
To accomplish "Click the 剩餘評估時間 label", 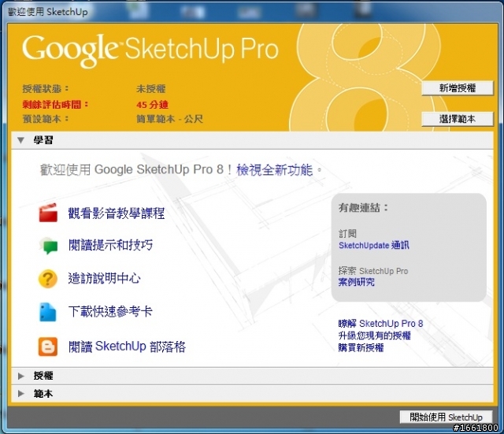I will (55, 105).
